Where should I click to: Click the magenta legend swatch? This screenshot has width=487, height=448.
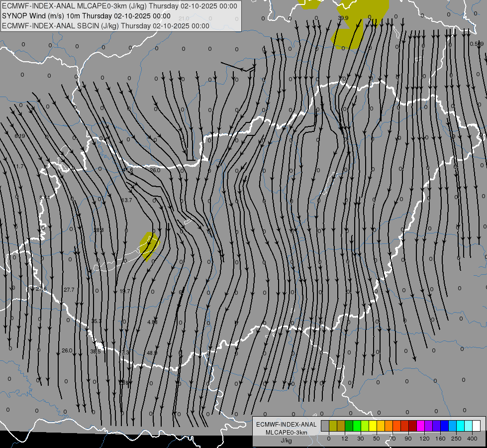pyautogui.click(x=420, y=426)
